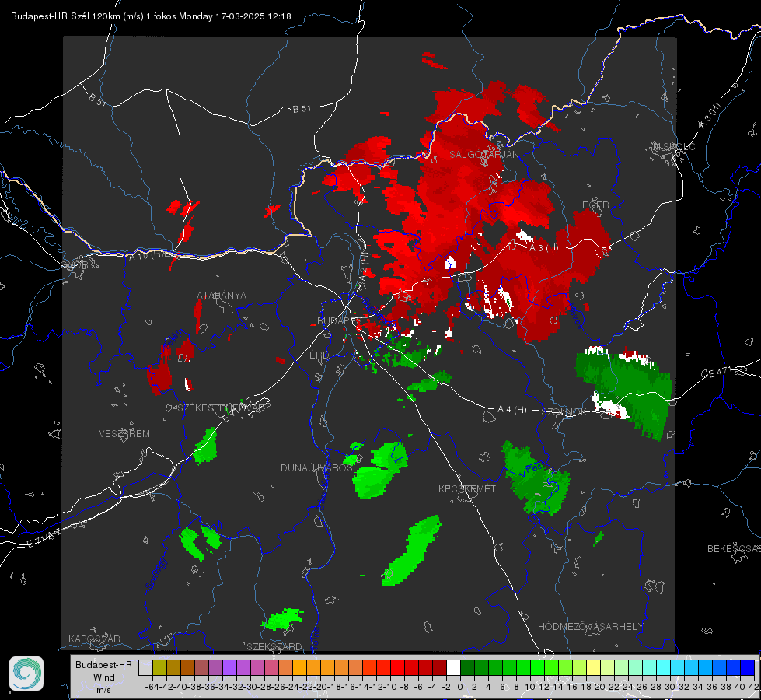Screen dimensions: 761x700
Task: Click the A 4 (H) road label
Action: 512,410
